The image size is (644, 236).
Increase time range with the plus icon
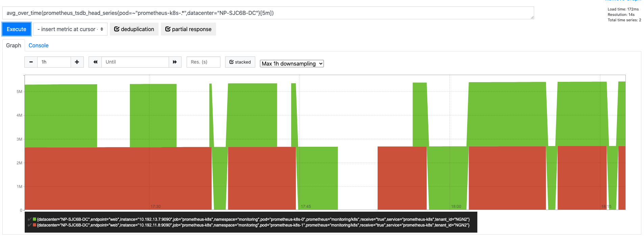tap(77, 62)
